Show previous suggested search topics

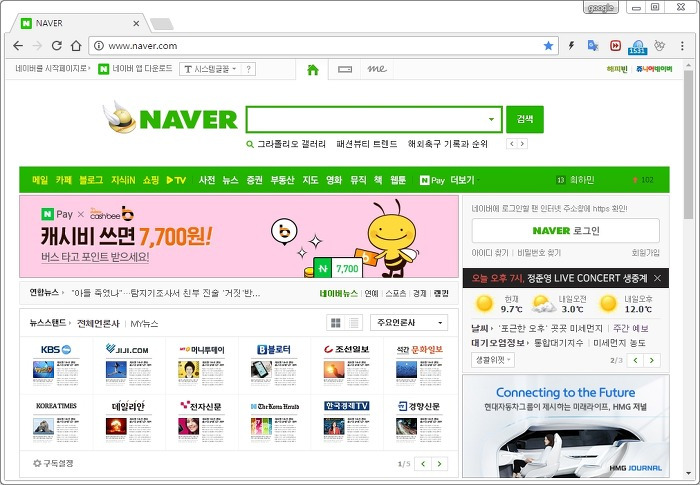coord(512,144)
